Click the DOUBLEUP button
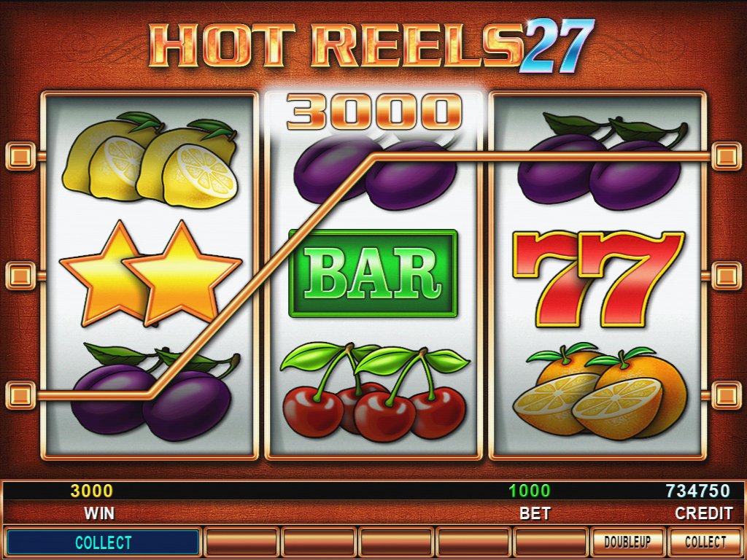The width and height of the screenshot is (747, 560). tap(627, 542)
